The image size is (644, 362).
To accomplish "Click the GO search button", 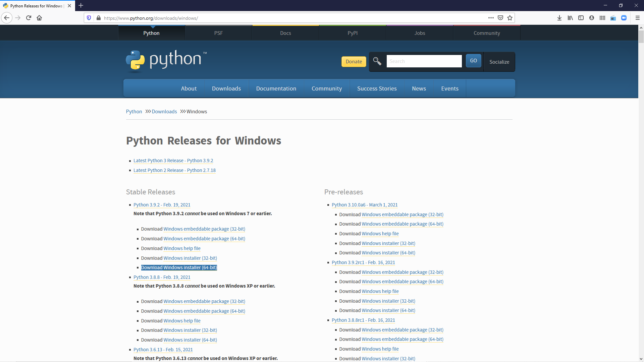I will click(x=473, y=61).
